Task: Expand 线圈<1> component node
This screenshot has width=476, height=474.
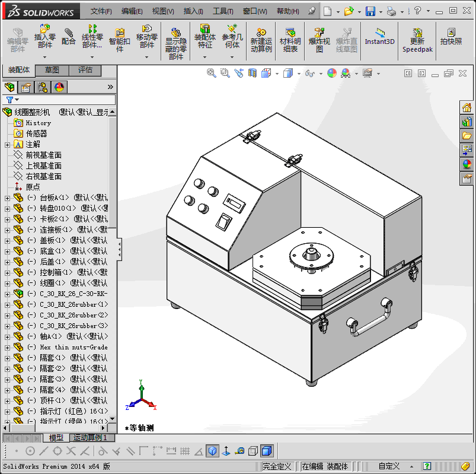Action: tap(7, 284)
